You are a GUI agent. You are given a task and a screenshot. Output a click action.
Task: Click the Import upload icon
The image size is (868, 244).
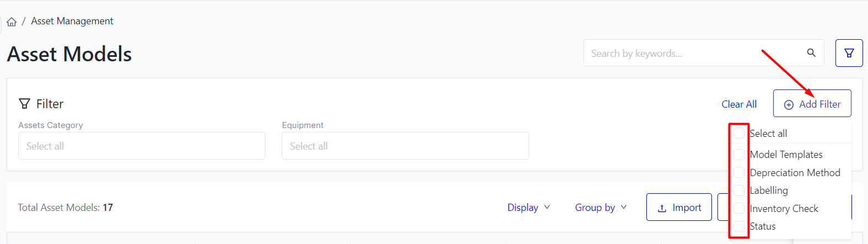(x=662, y=208)
